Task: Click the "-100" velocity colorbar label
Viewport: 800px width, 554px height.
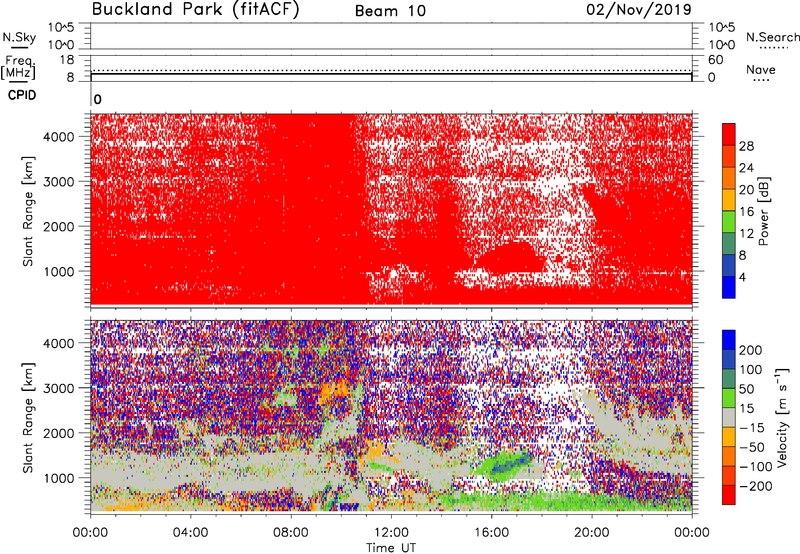Action: coord(755,467)
